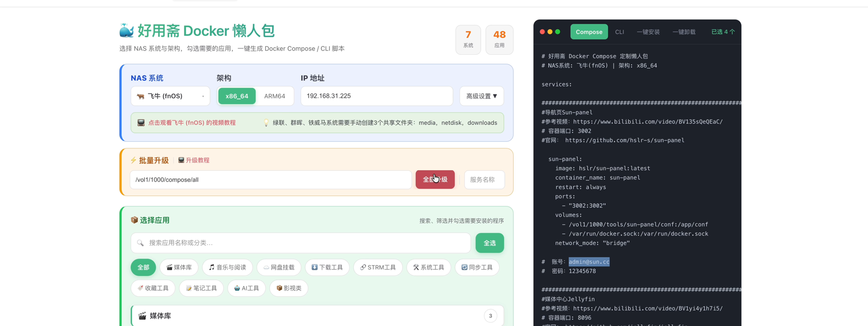Click the clapperboard icon in 媒体库 section header

pos(142,316)
